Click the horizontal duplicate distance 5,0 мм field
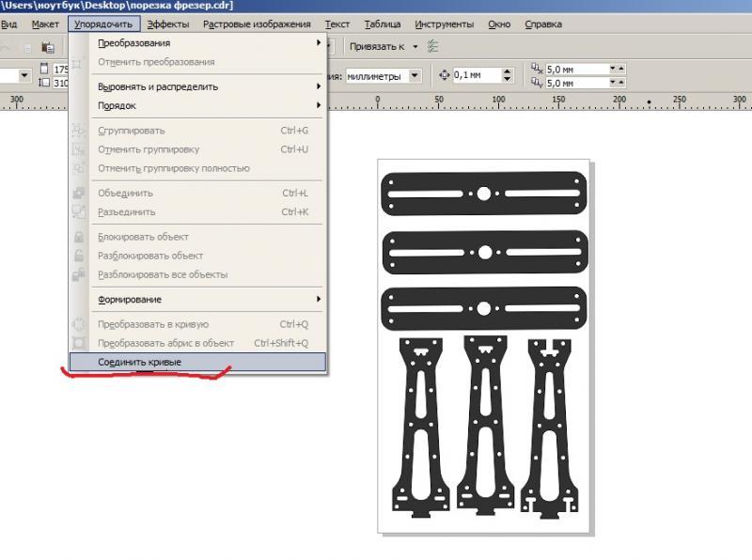The image size is (752, 560). (575, 69)
